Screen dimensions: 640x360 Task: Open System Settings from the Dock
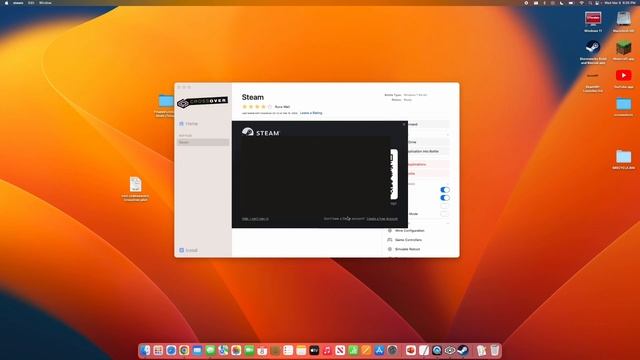(x=392, y=350)
